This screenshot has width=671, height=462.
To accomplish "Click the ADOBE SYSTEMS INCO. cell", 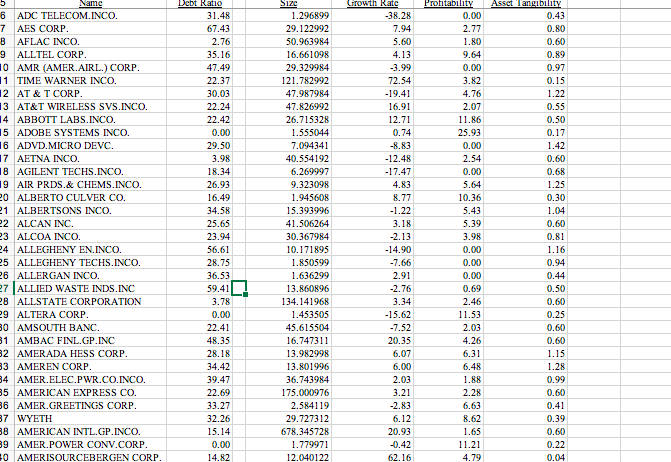I will tap(91, 133).
